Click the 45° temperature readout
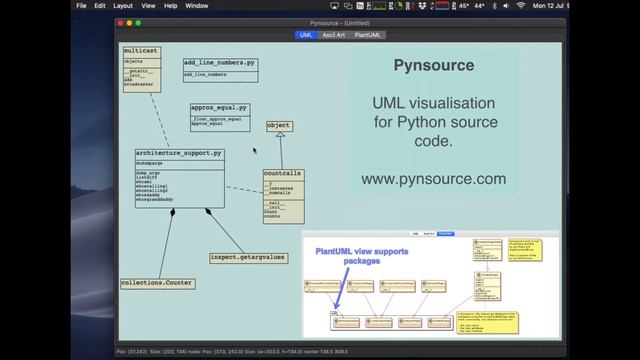This screenshot has width=640, height=360. pos(464,6)
